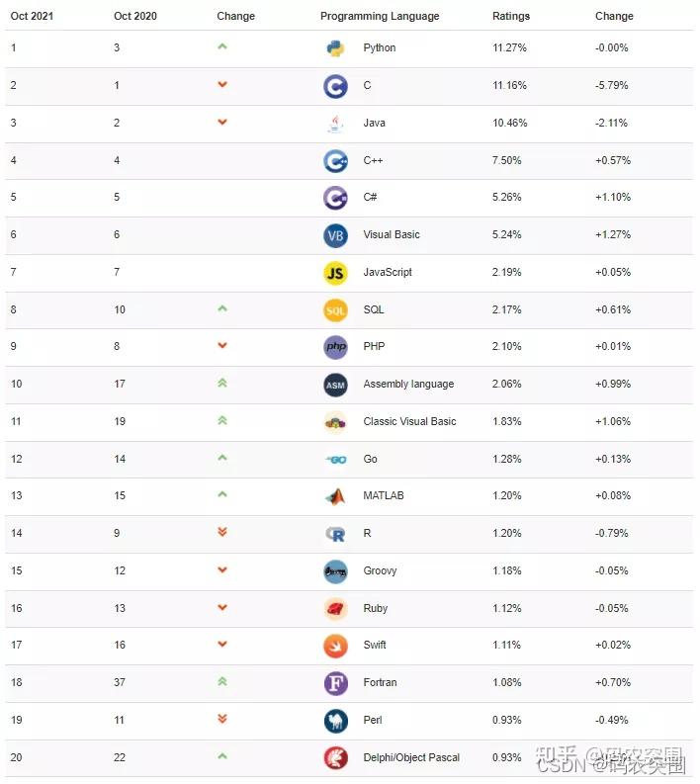
Task: Click the Python logo icon
Action: pyautogui.click(x=335, y=47)
